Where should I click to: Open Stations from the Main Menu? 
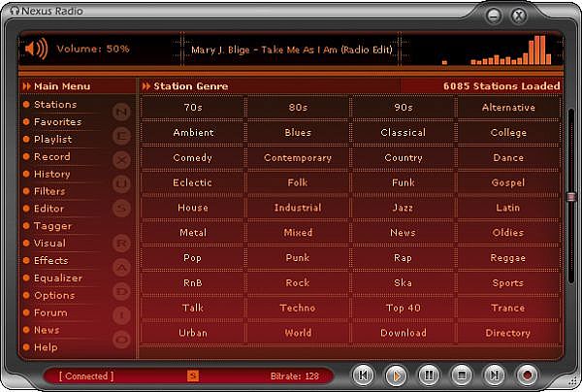click(x=55, y=105)
